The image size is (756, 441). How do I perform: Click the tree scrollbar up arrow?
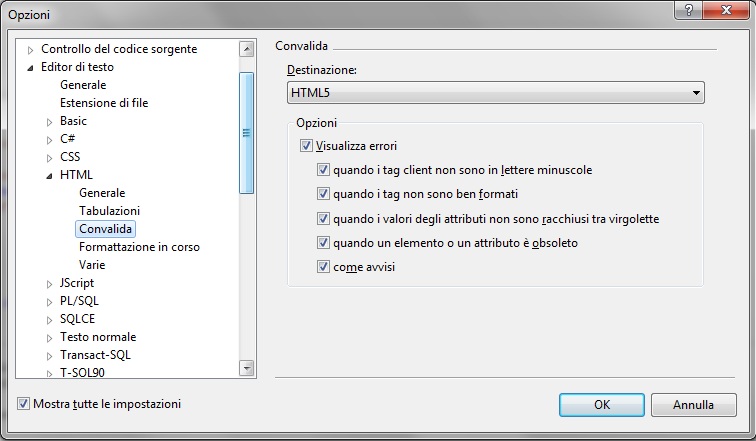tap(246, 49)
